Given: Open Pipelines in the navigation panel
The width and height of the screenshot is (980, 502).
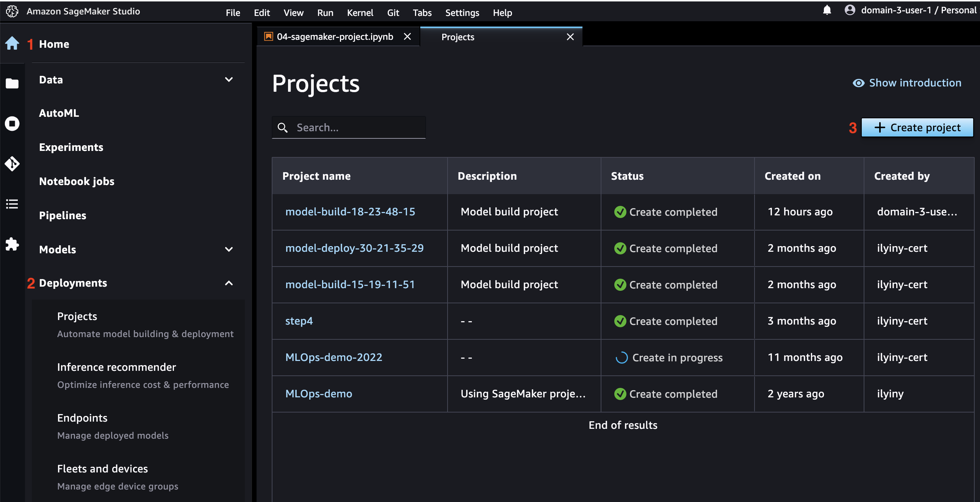Looking at the screenshot, I should [x=63, y=215].
